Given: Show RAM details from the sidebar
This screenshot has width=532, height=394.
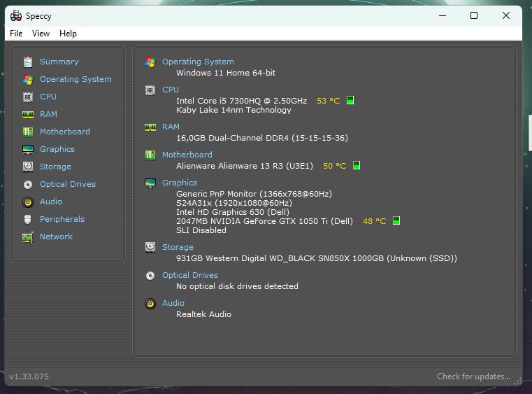Looking at the screenshot, I should pos(48,114).
